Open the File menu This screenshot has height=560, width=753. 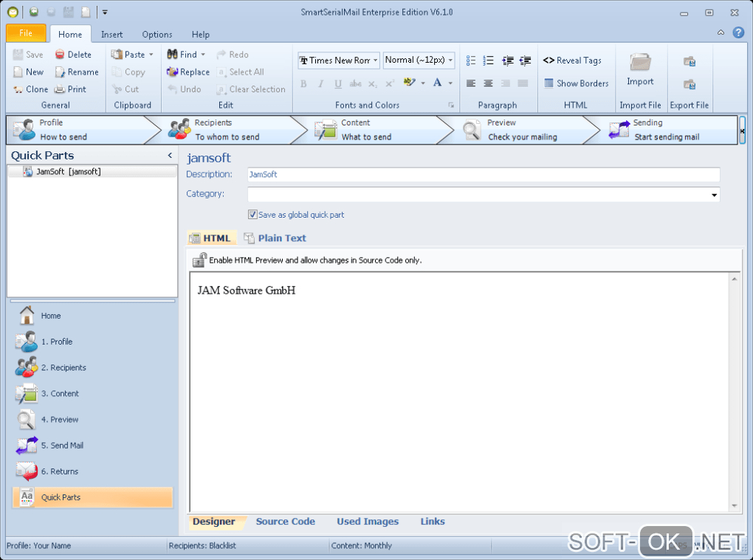(x=26, y=33)
